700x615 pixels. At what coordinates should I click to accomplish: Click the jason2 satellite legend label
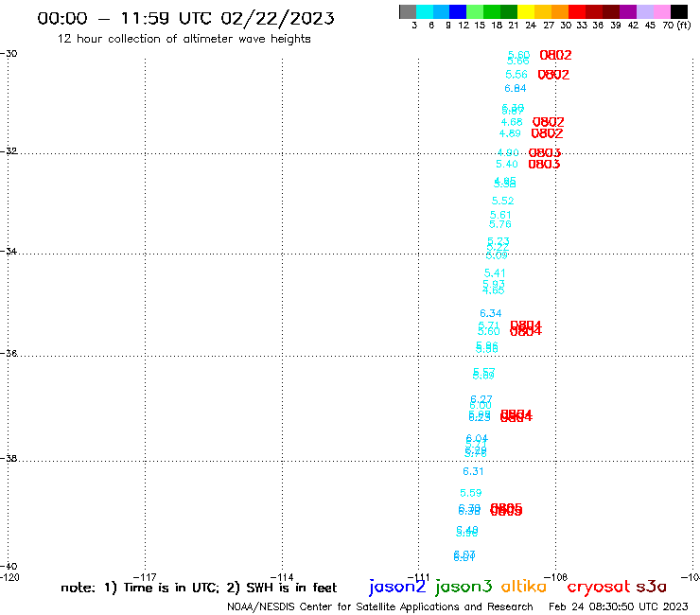pyautogui.click(x=397, y=587)
